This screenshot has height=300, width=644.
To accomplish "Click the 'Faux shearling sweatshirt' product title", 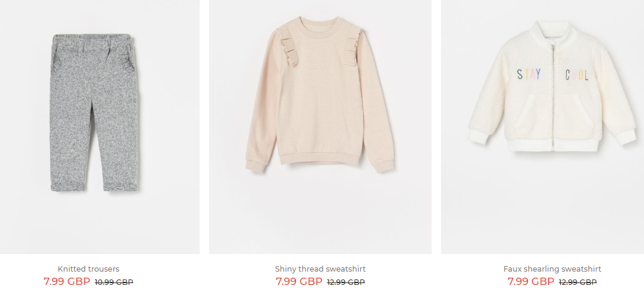I will click(x=552, y=269).
